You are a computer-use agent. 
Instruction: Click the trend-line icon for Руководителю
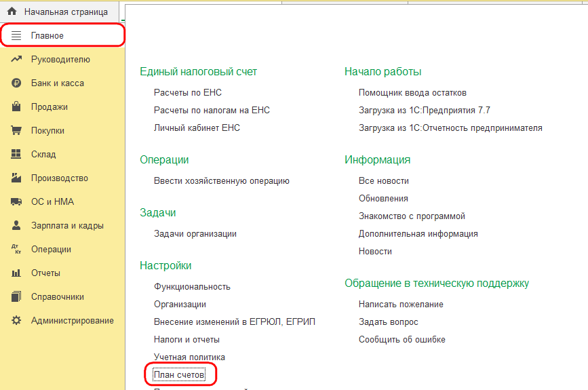click(x=16, y=59)
